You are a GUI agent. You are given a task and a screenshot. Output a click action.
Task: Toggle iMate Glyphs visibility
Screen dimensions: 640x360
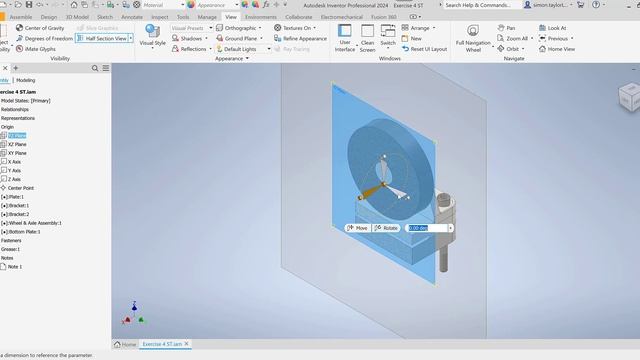[36, 49]
